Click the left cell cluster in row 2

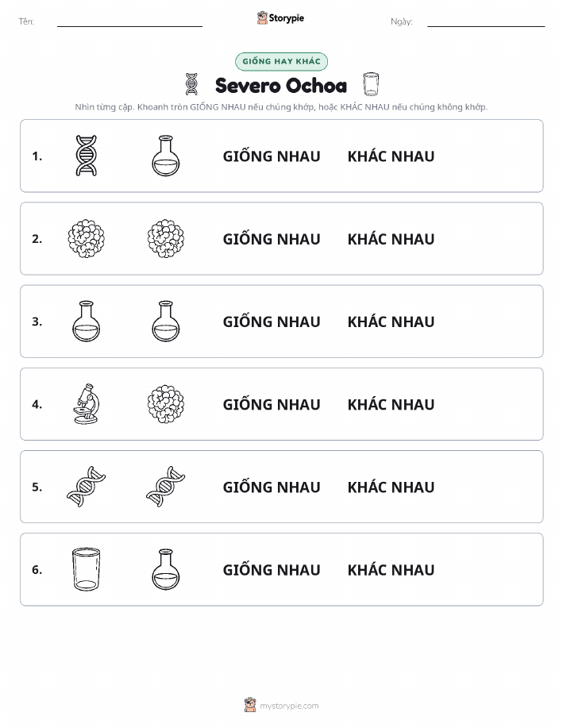(x=87, y=239)
